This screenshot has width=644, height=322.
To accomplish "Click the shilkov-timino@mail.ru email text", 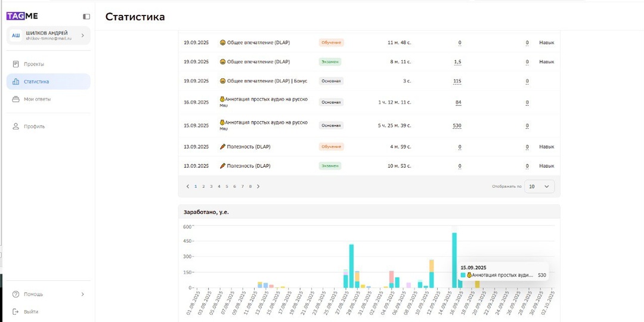I will [48, 38].
